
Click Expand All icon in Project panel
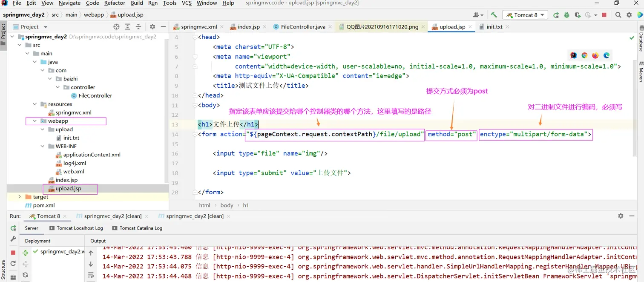pos(127,26)
